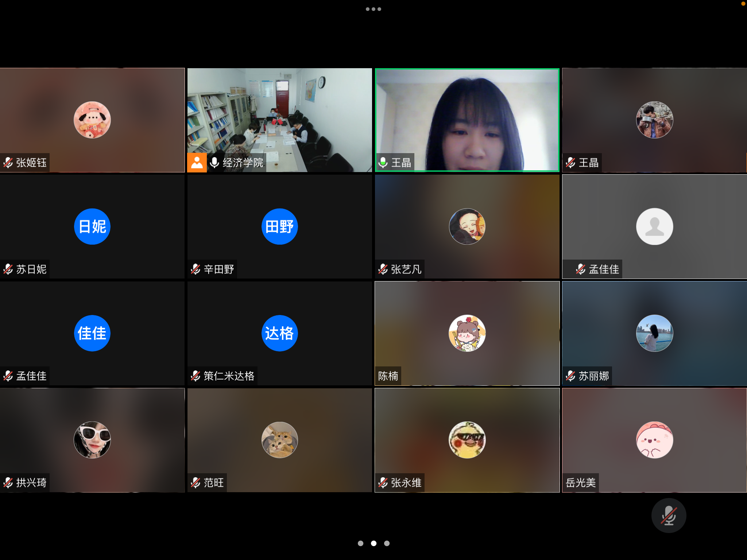Select the blue 达格 avatar circle
This screenshot has height=560, width=747.
tap(280, 333)
